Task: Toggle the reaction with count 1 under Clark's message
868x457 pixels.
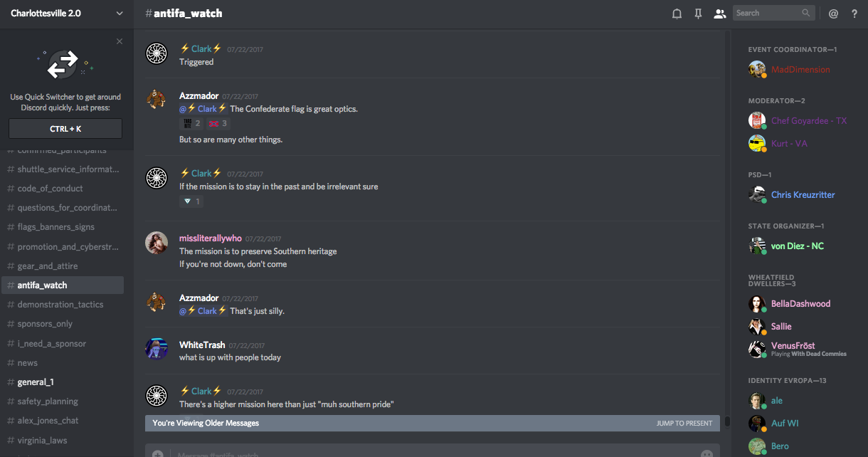Action: coord(191,201)
